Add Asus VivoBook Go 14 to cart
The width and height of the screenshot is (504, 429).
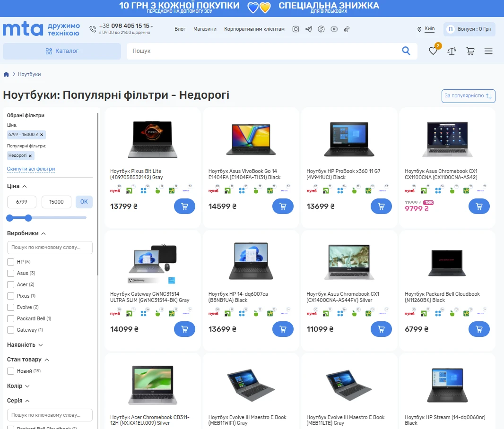(283, 206)
